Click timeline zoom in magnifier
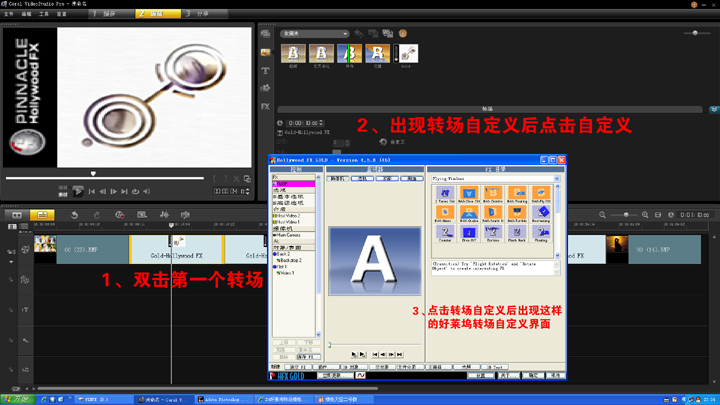Screen dimensions: 720x405 [645, 215]
